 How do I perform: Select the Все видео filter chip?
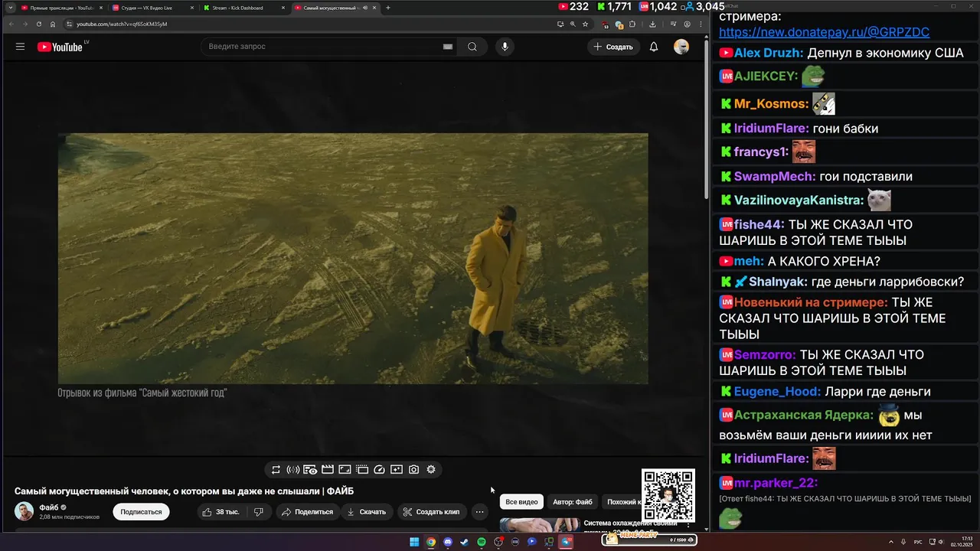(x=522, y=502)
